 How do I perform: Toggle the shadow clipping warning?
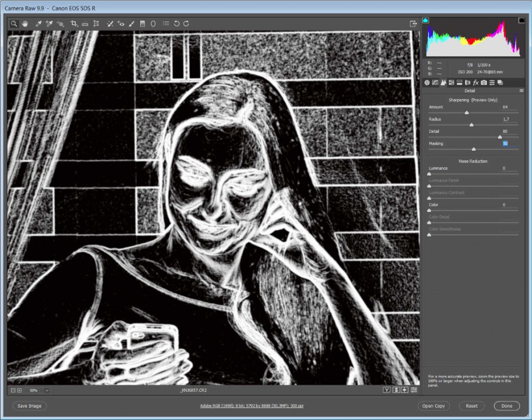tap(426, 20)
